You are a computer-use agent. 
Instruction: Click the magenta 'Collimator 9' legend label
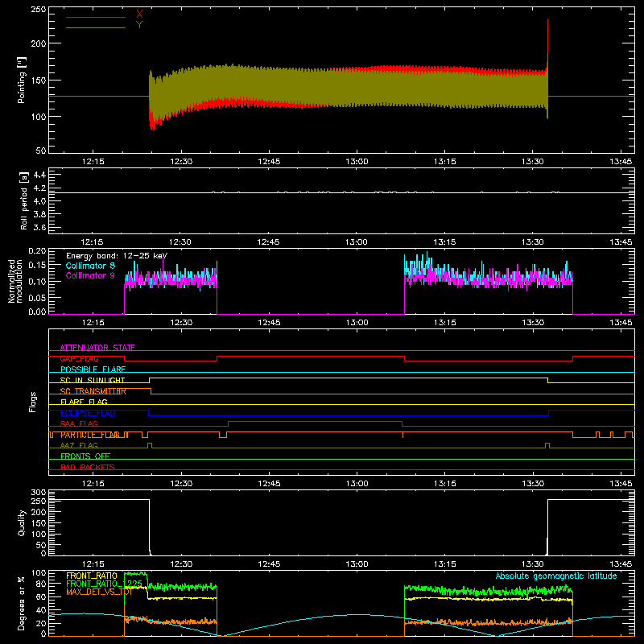pyautogui.click(x=90, y=275)
